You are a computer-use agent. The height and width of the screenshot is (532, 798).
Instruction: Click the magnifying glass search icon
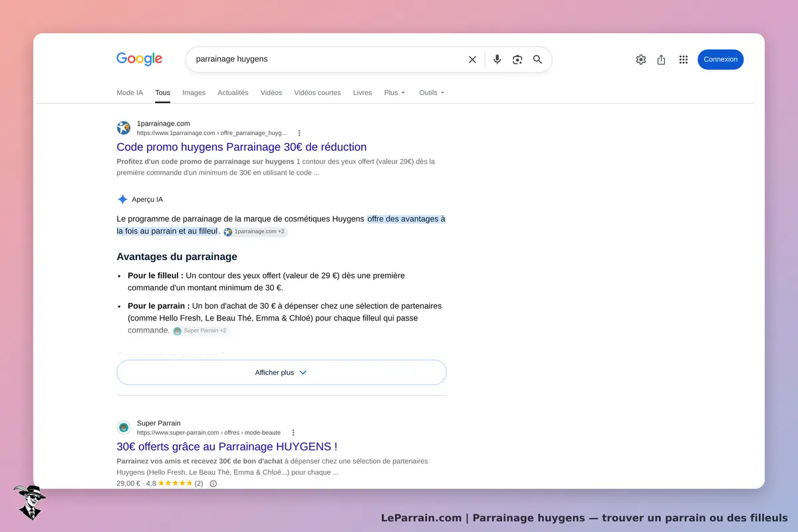[x=537, y=59]
